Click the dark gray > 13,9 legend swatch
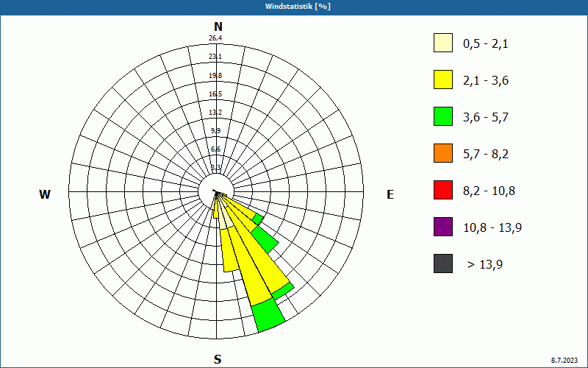The height and width of the screenshot is (368, 588). [443, 263]
